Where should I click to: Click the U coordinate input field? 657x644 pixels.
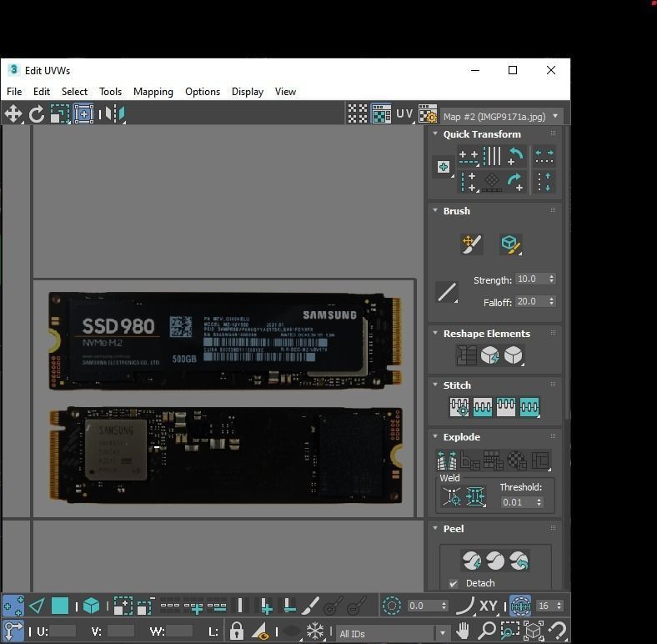[63, 631]
